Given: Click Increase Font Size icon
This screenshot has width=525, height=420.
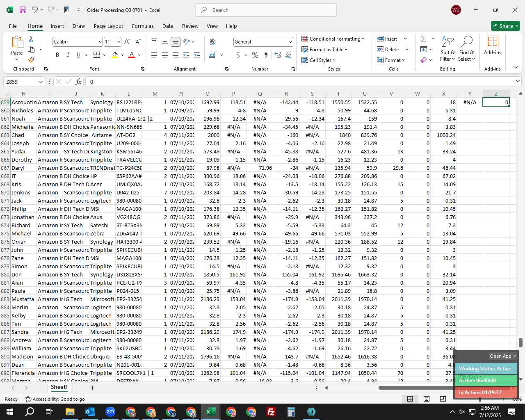Looking at the screenshot, I should 127,42.
